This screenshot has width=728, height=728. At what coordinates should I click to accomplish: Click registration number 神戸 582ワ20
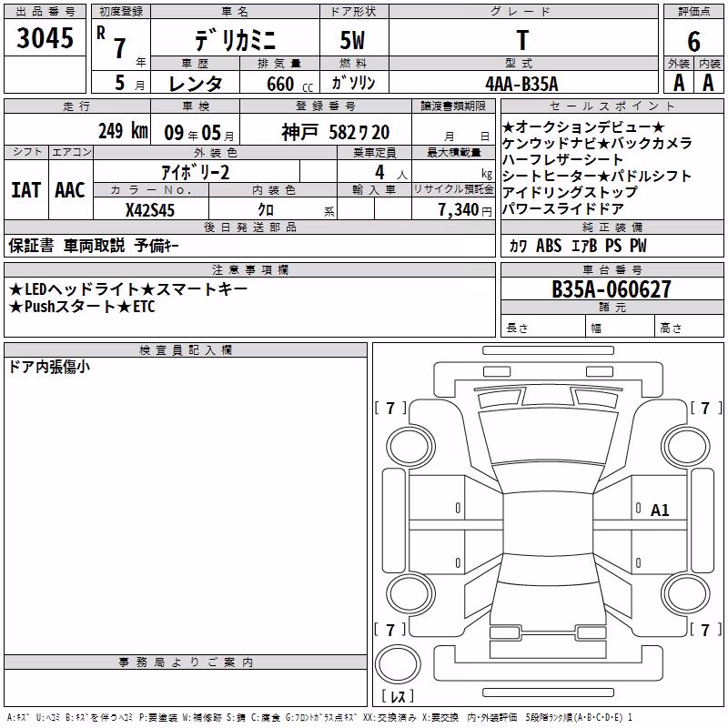coord(335,133)
